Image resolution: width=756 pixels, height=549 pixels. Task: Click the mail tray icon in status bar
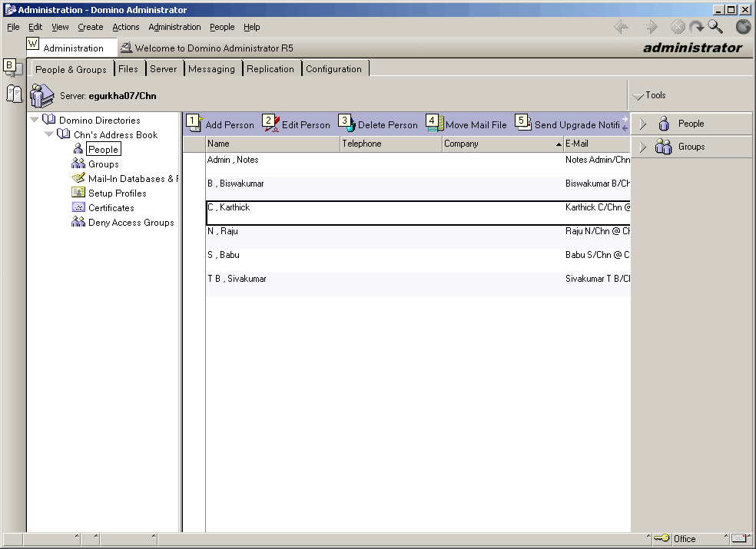point(738,538)
